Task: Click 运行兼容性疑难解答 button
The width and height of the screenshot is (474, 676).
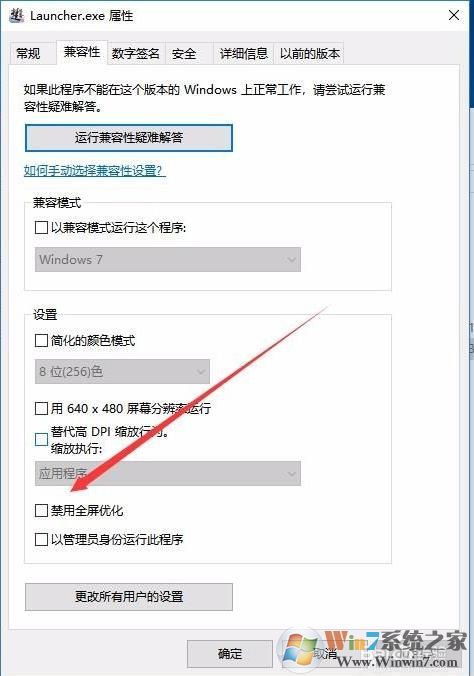Action: pos(129,138)
